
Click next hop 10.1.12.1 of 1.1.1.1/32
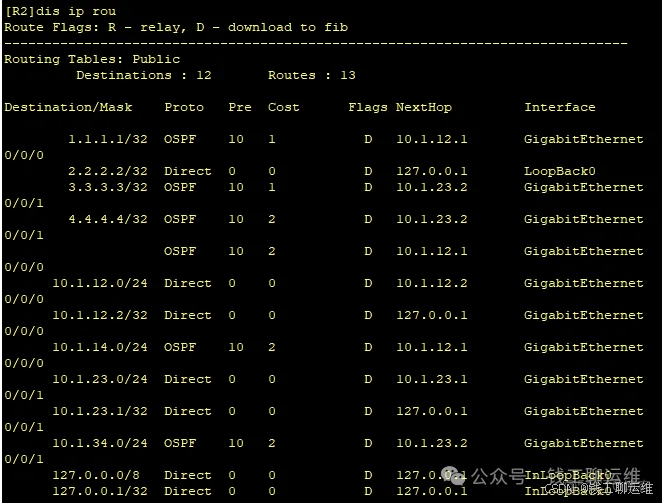tap(431, 139)
